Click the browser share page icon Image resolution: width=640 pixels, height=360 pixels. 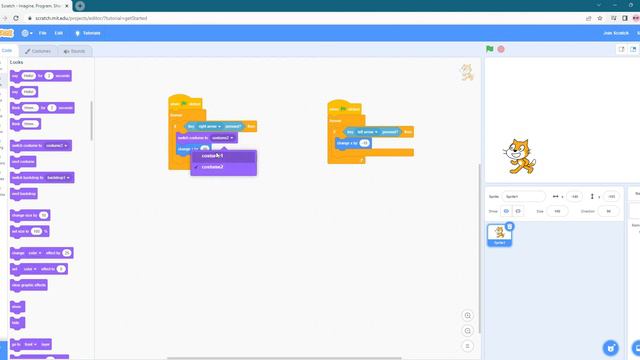pos(588,18)
